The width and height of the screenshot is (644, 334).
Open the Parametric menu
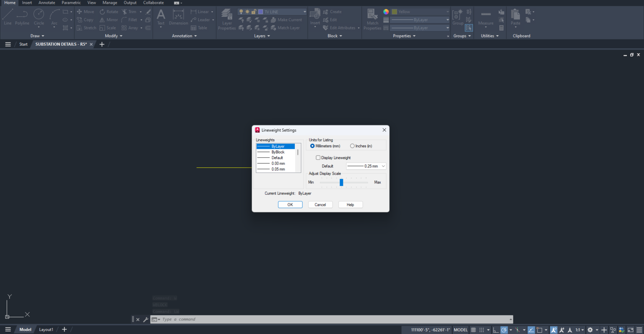[x=71, y=3]
